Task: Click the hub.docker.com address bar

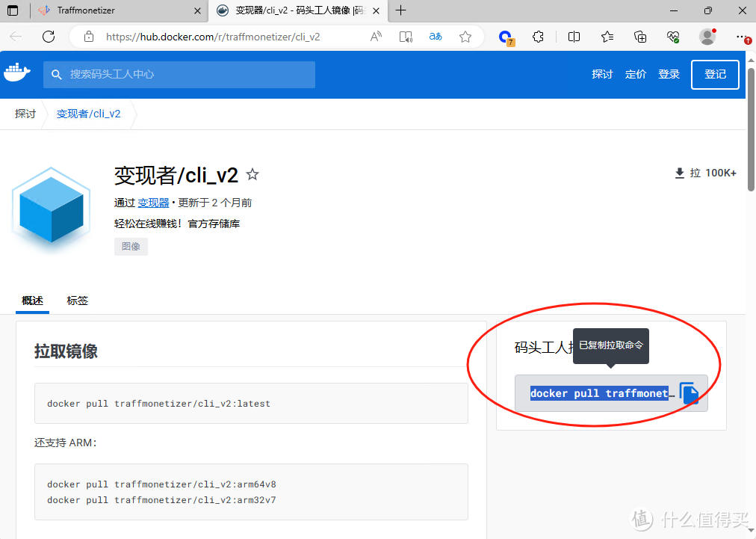Action: click(x=213, y=37)
